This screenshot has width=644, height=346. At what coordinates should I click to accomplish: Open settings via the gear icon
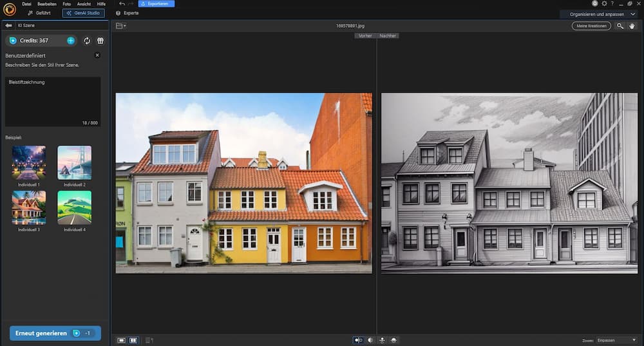(604, 3)
